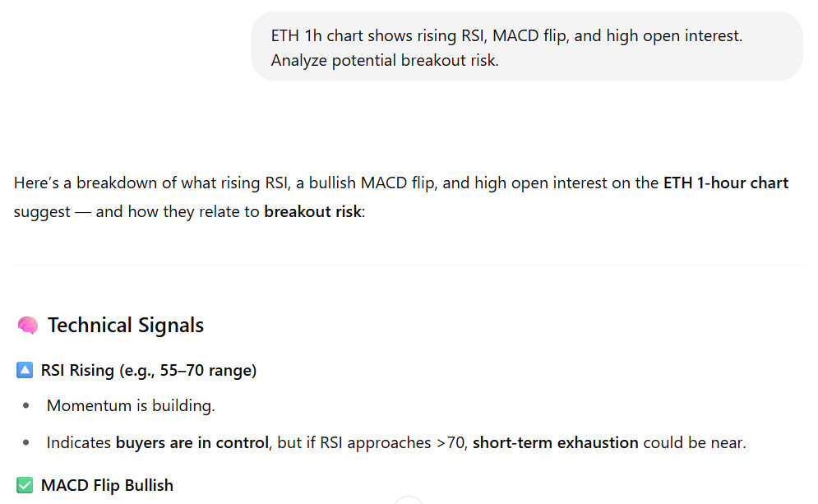The image size is (818, 504).
Task: Click the 'Here's a breakdown' intro sentence
Action: [x=401, y=197]
